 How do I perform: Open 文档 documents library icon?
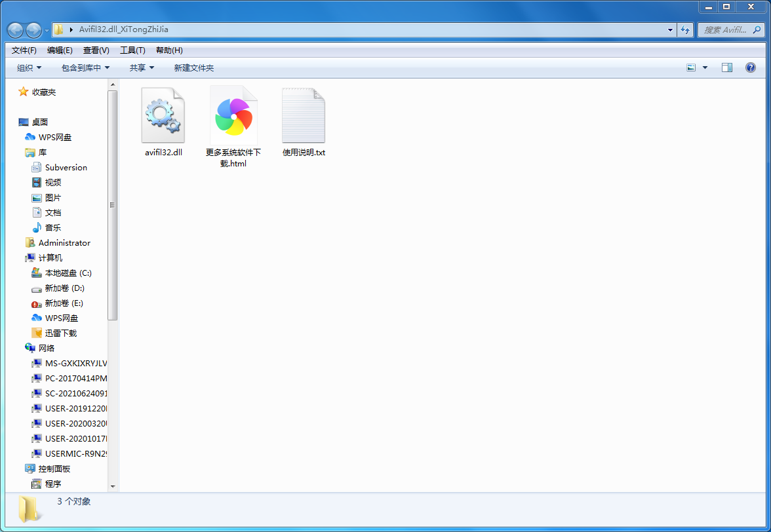tap(37, 213)
